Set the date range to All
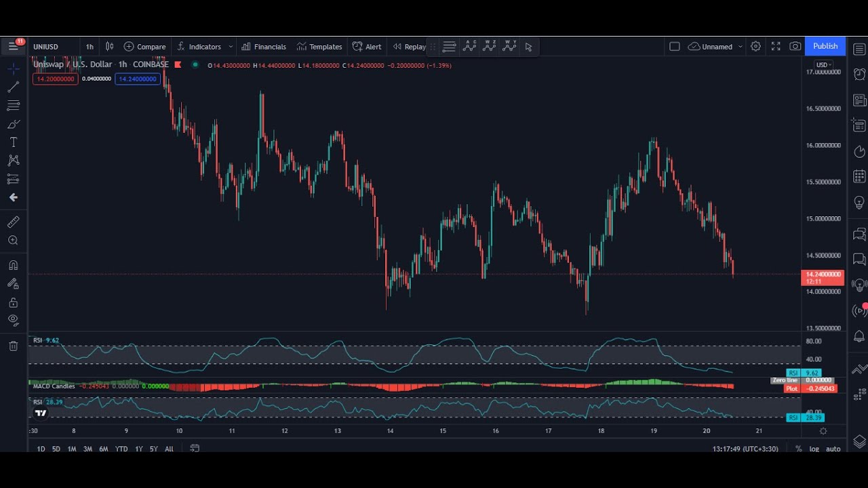Image resolution: width=868 pixels, height=488 pixels. (169, 449)
